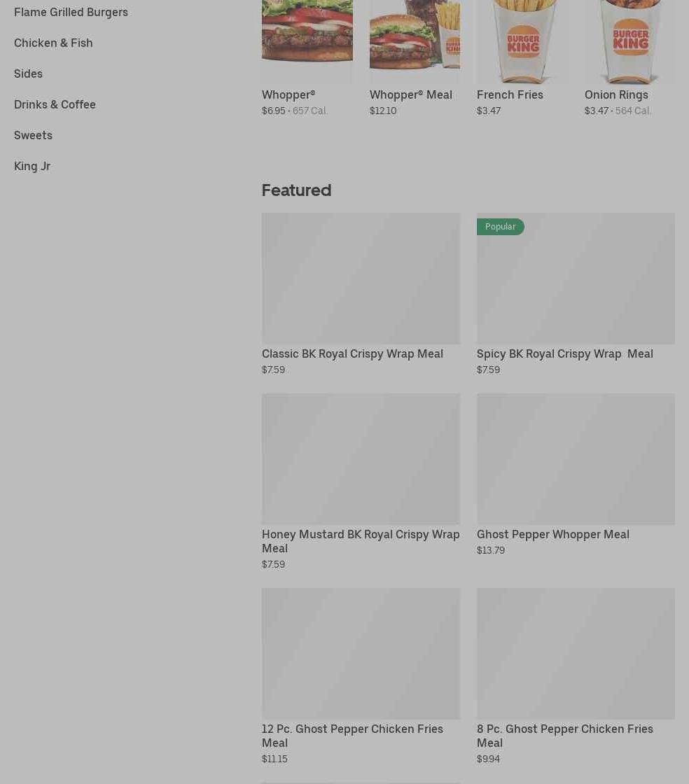The height and width of the screenshot is (784, 689).
Task: Open 8 Pc. Ghost Pepper Chicken Fries Meal
Action: click(564, 736)
